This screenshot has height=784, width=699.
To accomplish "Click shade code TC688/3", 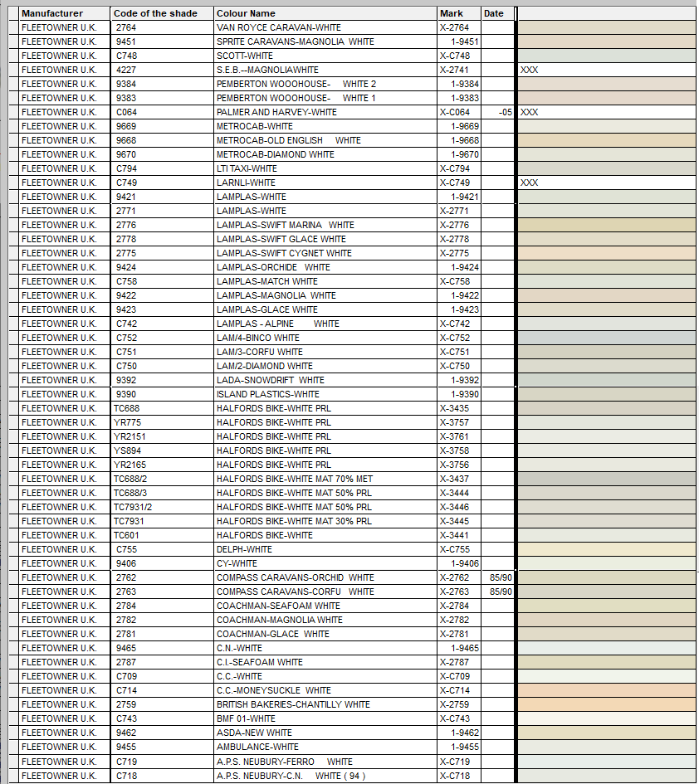I will tap(130, 493).
